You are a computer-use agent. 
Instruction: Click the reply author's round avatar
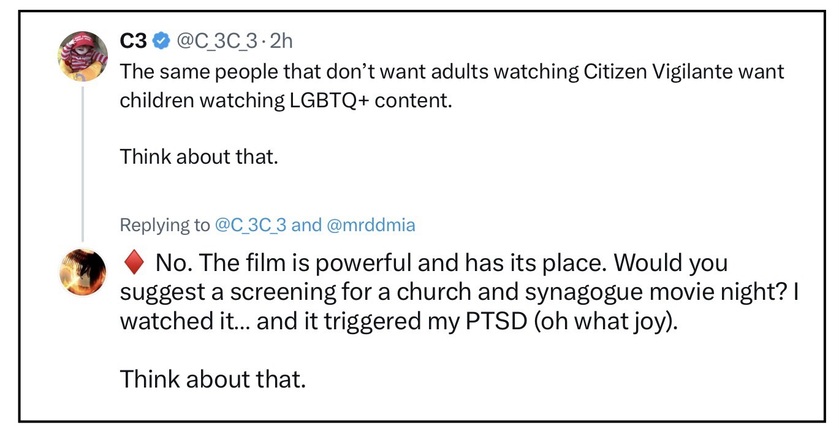tap(82, 272)
